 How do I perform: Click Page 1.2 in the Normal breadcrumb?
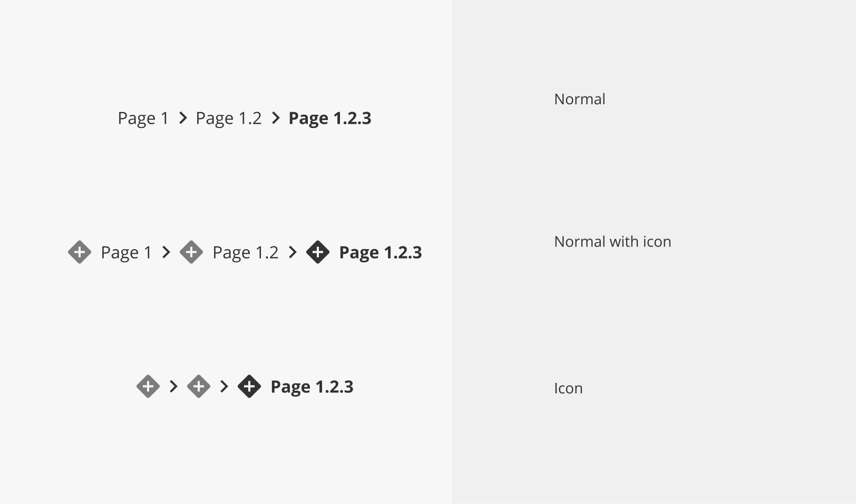point(228,118)
